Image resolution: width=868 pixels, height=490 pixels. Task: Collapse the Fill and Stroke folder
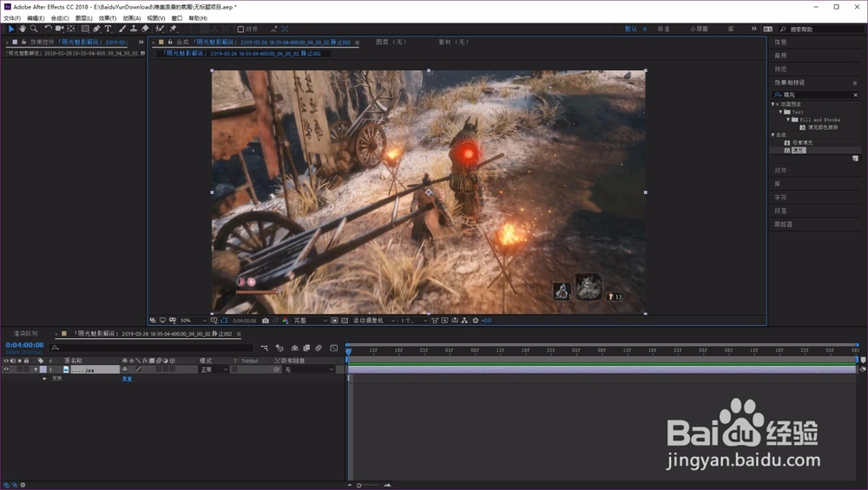[788, 120]
